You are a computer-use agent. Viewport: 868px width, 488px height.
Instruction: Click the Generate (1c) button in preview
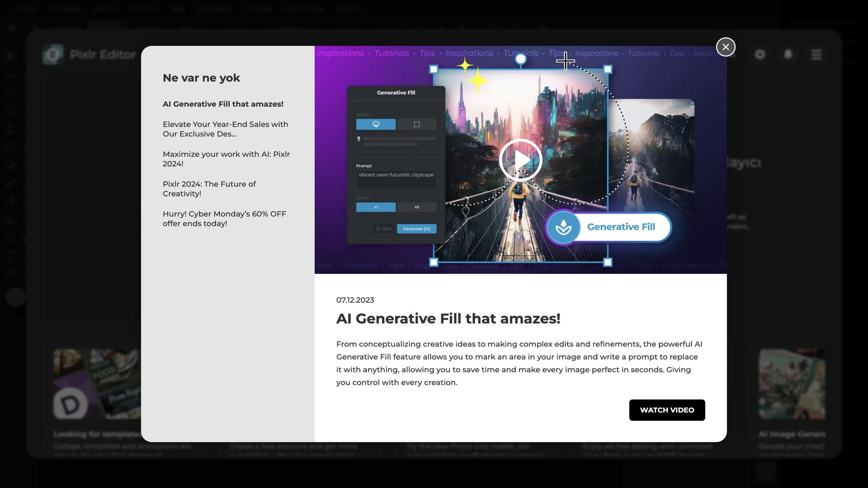(416, 229)
